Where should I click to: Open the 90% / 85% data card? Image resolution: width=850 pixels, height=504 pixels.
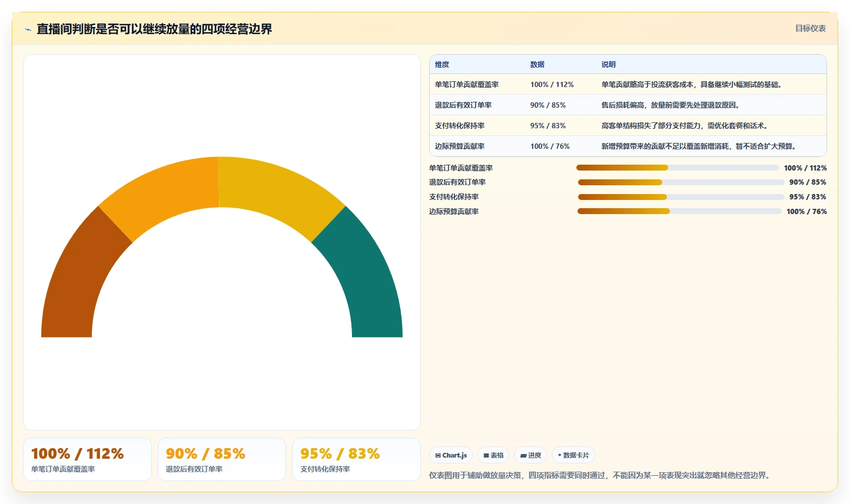pos(222,459)
